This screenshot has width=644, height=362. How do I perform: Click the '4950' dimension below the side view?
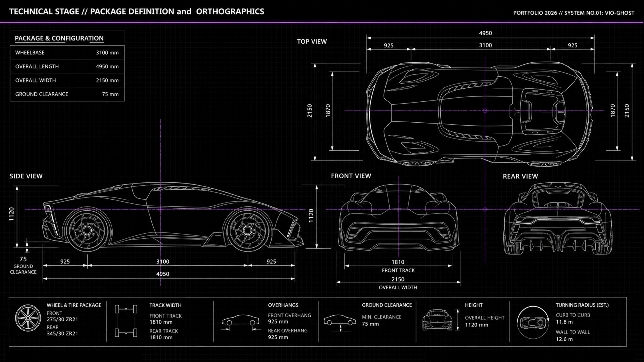pos(163,274)
